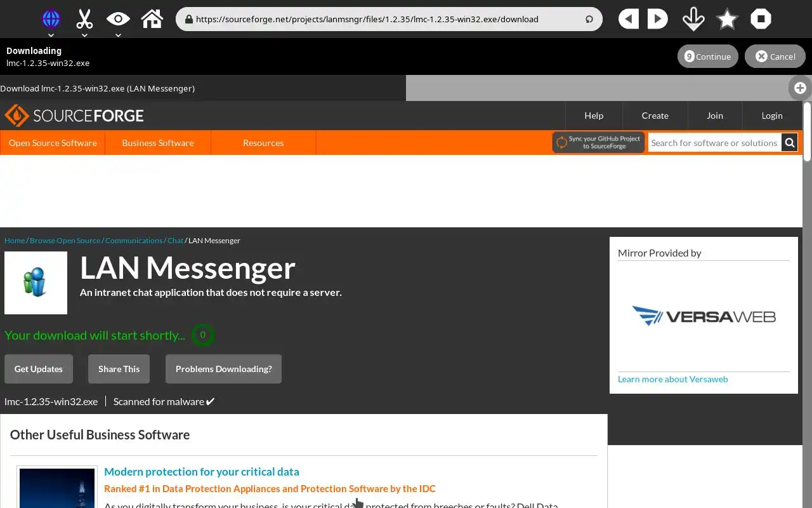Open a new tab with plus icon
812x508 pixels.
pos(800,88)
